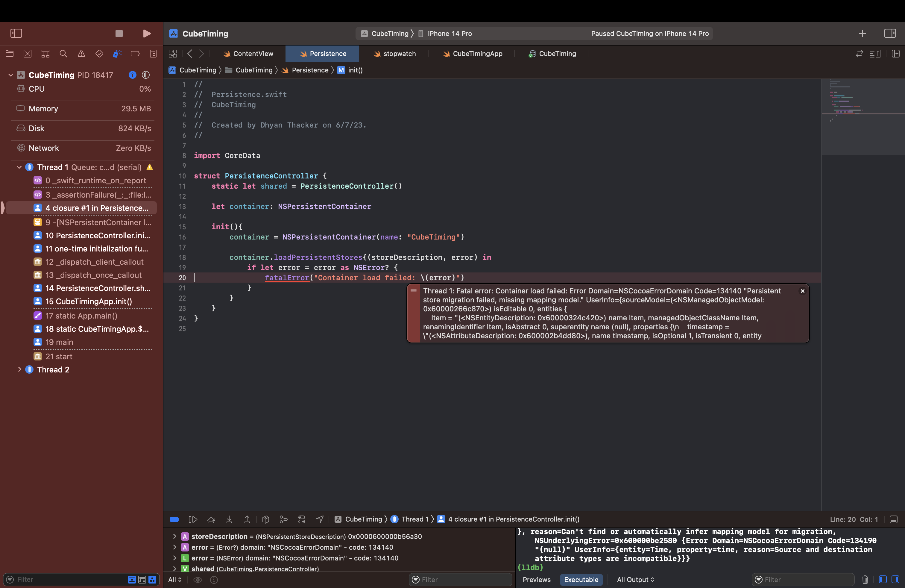Open the Find navigator magnifier icon

point(63,54)
